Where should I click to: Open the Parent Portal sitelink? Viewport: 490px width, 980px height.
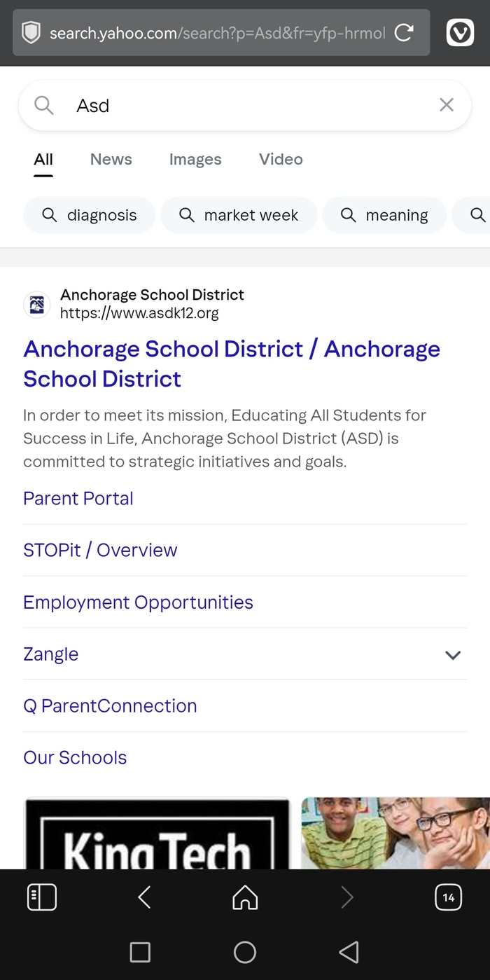pos(78,499)
